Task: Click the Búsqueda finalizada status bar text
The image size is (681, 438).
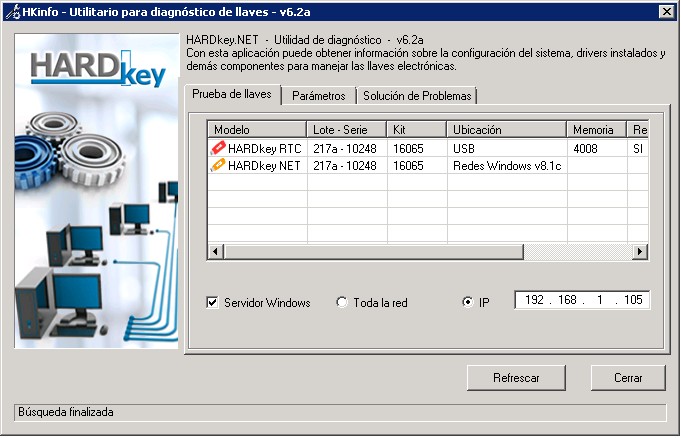Action: click(x=66, y=412)
